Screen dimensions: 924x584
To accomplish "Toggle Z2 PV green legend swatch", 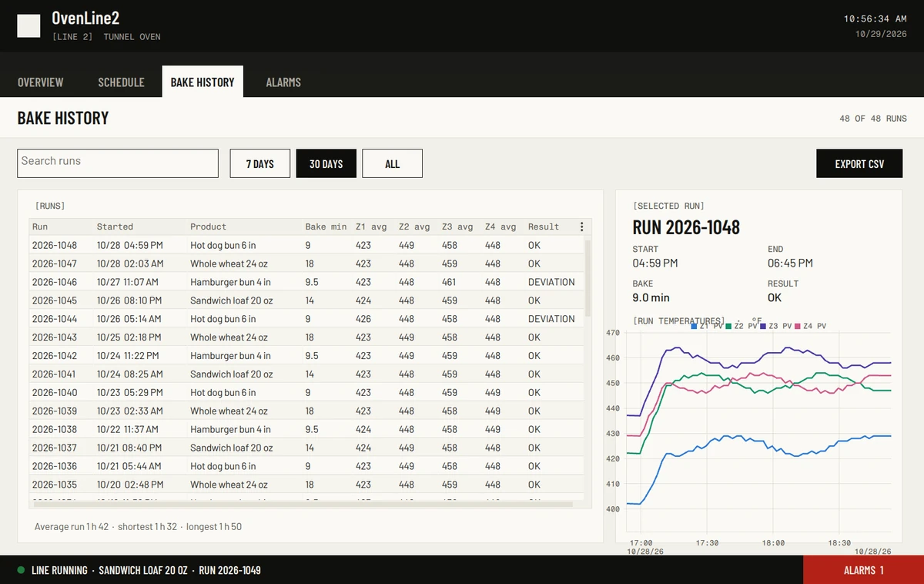I will pyautogui.click(x=728, y=327).
